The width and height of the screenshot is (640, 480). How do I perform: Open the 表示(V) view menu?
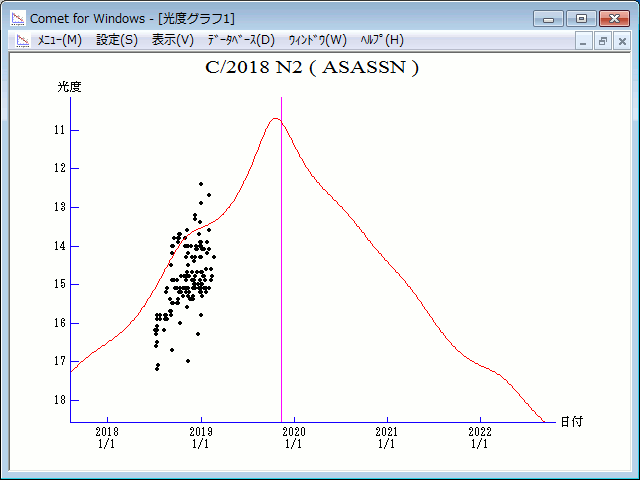(x=173, y=40)
